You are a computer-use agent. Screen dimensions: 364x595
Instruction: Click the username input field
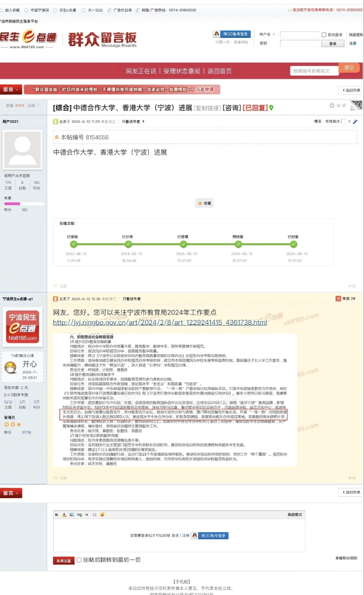click(x=300, y=34)
